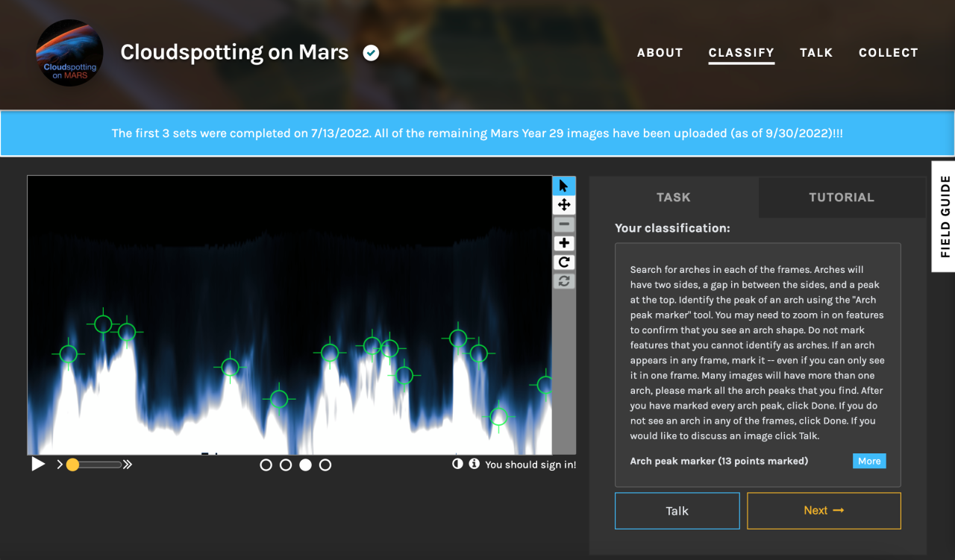Open the subject info metadata icon
Screen dimensions: 955x560
[x=474, y=464]
